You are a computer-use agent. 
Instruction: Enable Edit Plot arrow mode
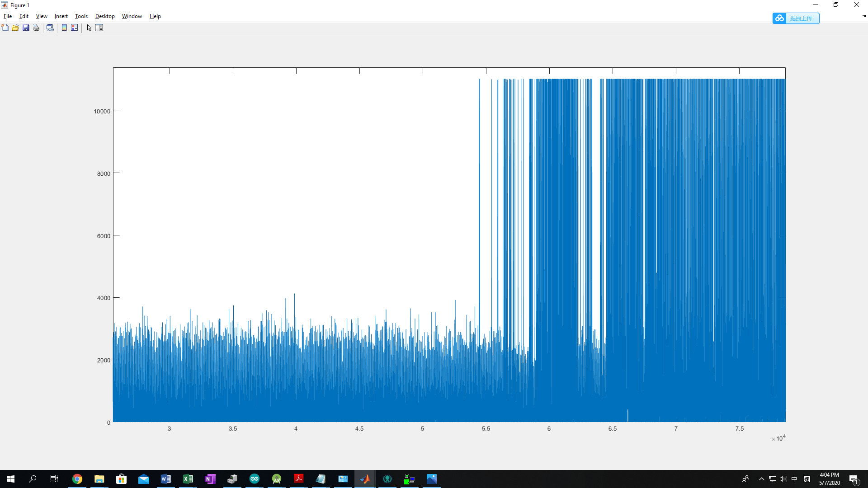89,28
